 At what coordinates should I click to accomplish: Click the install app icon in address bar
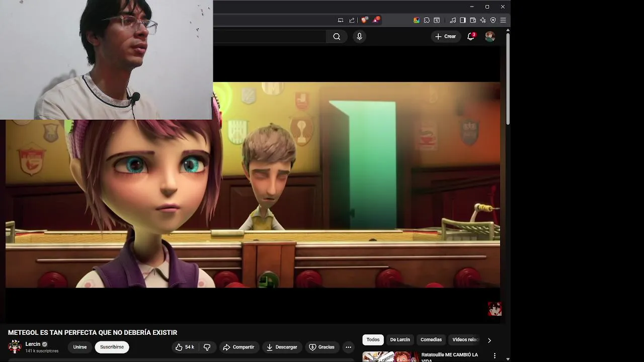click(341, 20)
